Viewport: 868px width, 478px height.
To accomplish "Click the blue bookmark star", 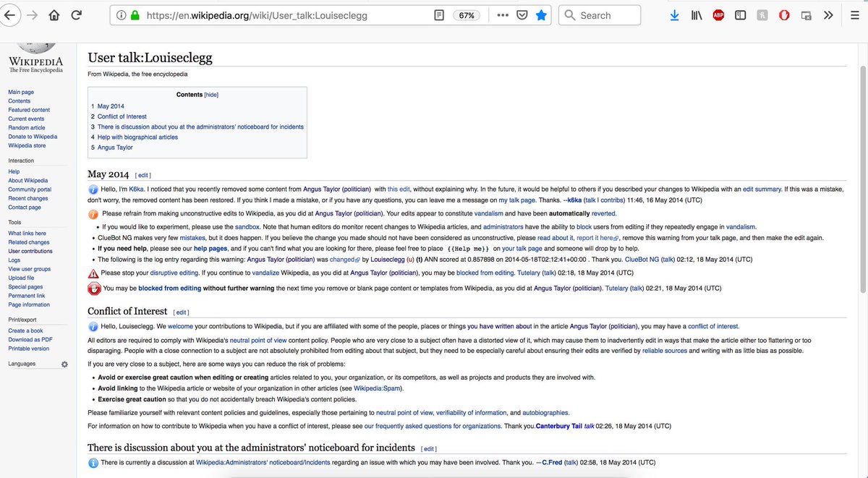I will (x=541, y=15).
